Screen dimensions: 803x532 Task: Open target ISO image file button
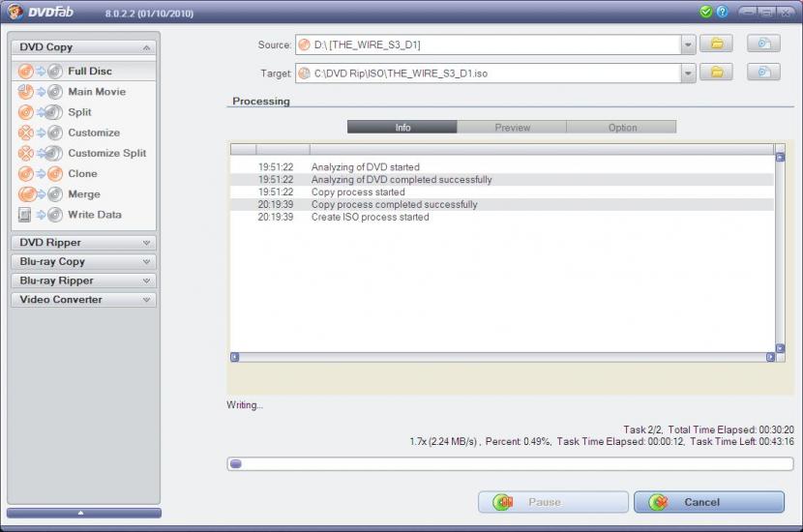pyautogui.click(x=763, y=73)
